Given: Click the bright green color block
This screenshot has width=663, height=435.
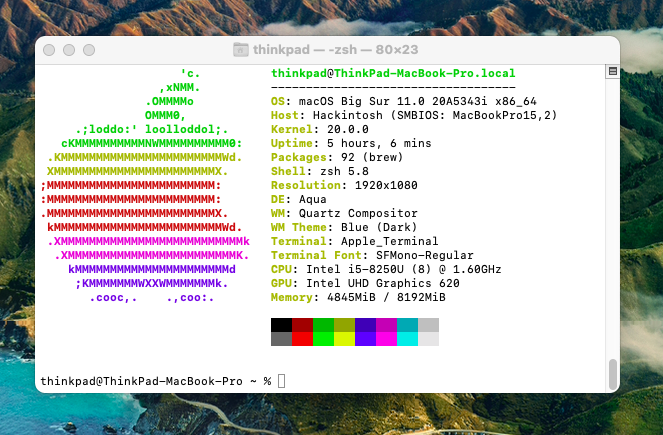Looking at the screenshot, I should [323, 339].
